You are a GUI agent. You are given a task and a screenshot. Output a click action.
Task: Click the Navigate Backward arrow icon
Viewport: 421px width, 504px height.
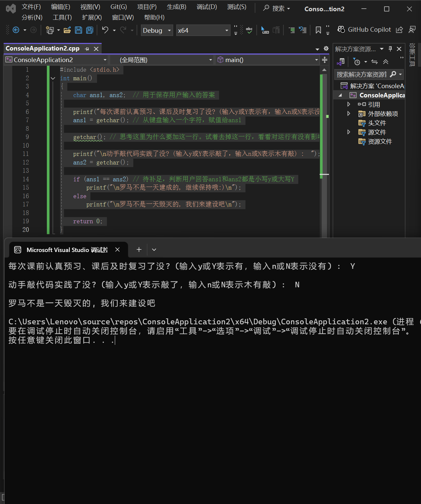tap(16, 30)
